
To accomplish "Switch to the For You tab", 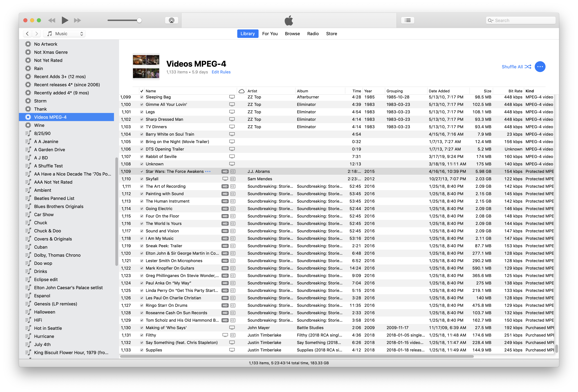I will click(270, 34).
